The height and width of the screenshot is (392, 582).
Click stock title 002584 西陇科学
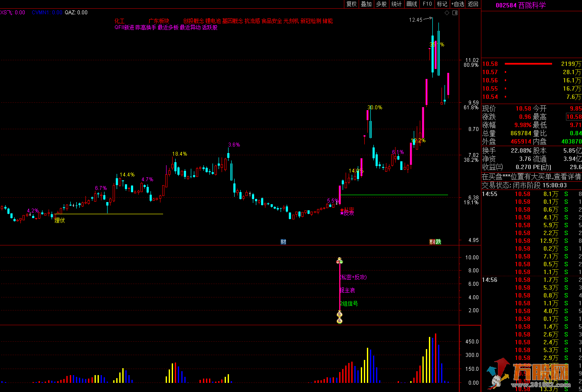521,5
